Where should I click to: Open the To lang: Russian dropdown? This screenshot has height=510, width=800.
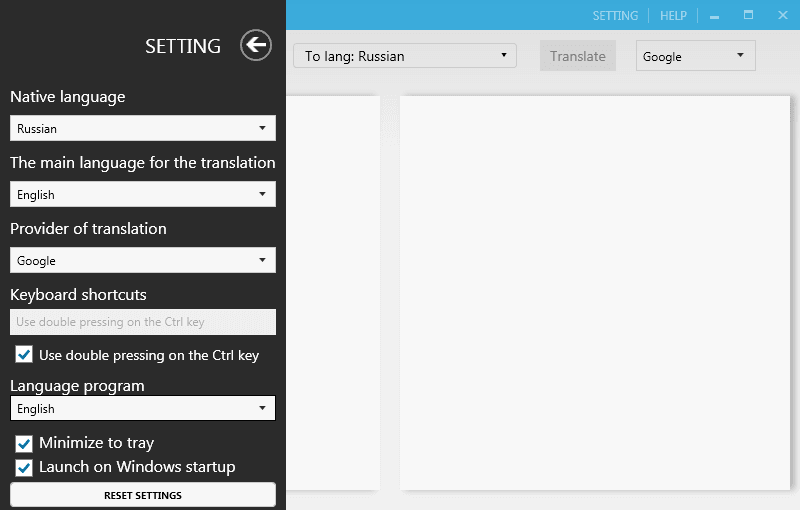pos(405,56)
